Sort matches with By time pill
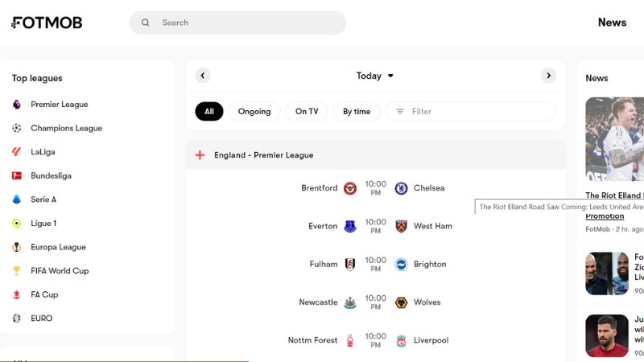 pyautogui.click(x=357, y=112)
